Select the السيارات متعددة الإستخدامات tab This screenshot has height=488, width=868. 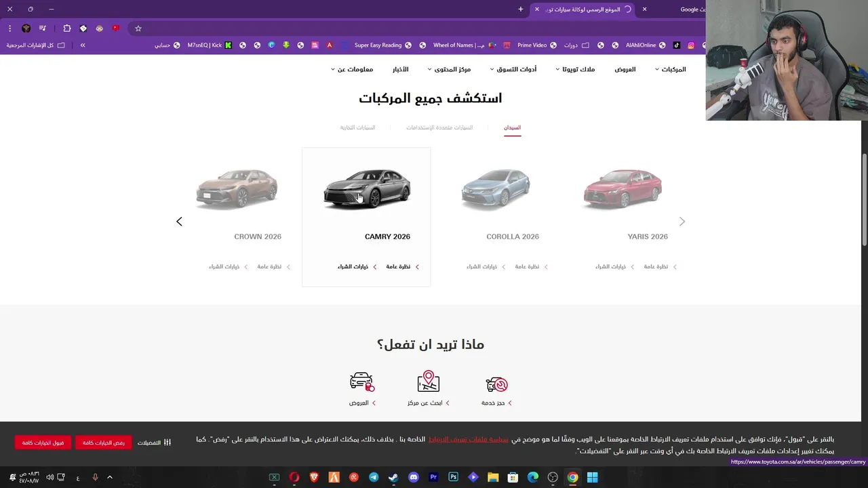point(439,127)
